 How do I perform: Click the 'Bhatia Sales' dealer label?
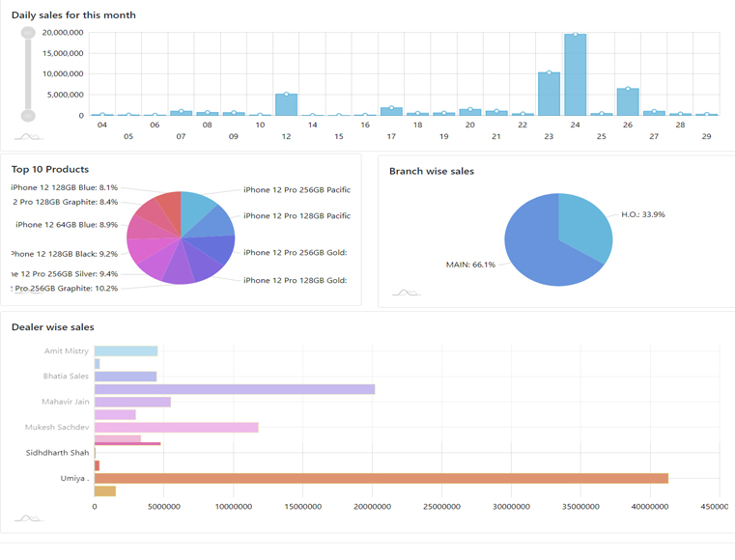coord(66,377)
